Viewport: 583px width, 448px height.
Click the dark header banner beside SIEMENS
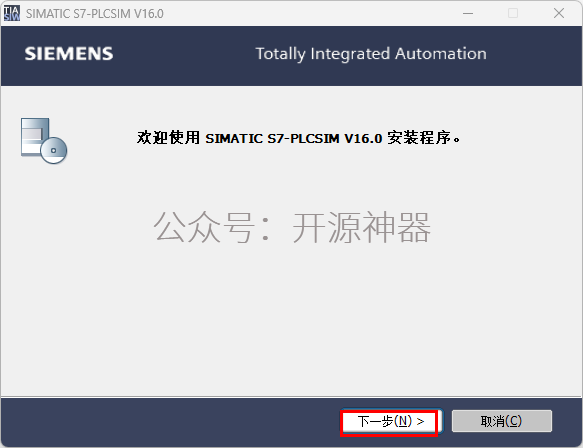(182, 56)
